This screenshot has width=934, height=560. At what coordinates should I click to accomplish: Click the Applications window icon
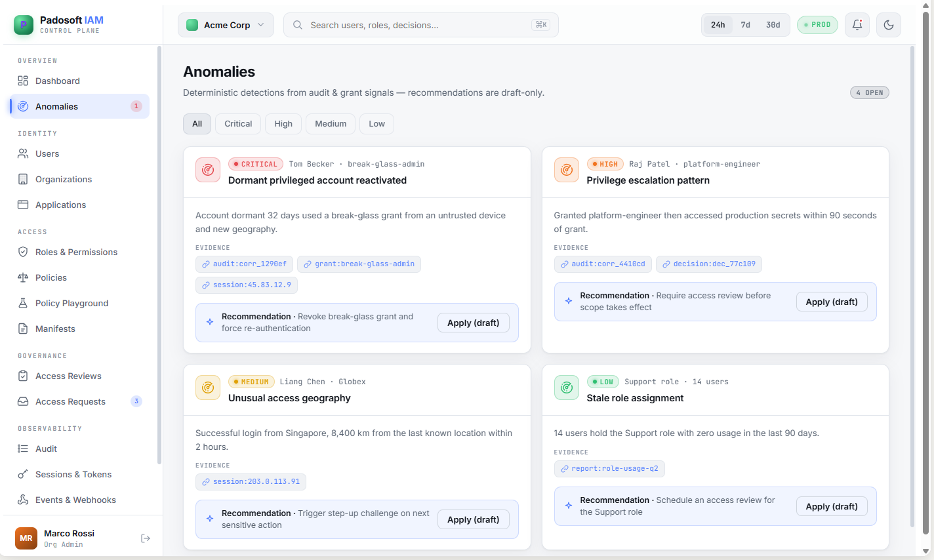tap(23, 205)
